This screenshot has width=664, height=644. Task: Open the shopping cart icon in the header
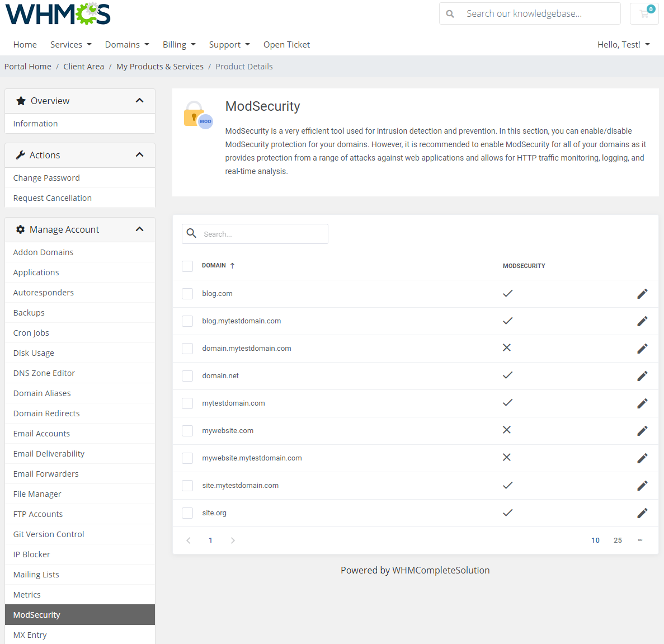tap(644, 13)
